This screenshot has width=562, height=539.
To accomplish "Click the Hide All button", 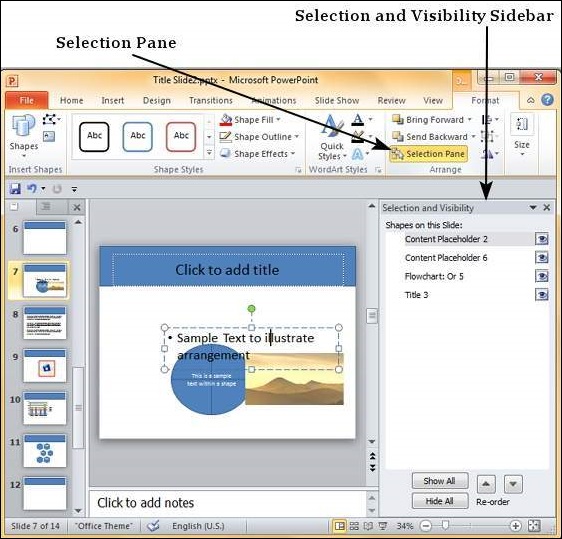I will [440, 501].
